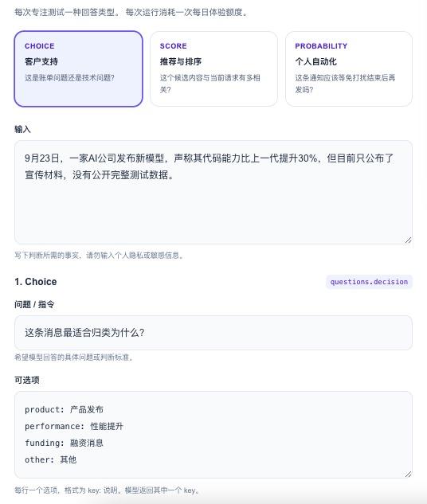The image size is (427, 504).
Task: Click the 'funding: 融资消息' option line
Action: click(64, 443)
